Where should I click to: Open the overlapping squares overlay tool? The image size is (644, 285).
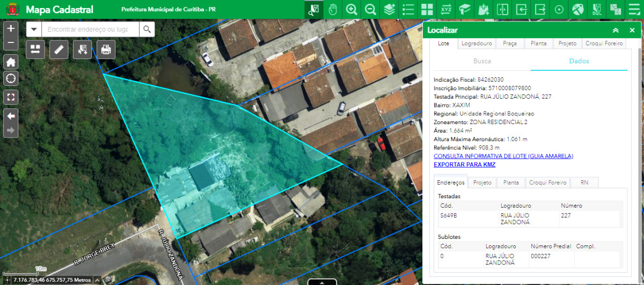[x=615, y=9]
